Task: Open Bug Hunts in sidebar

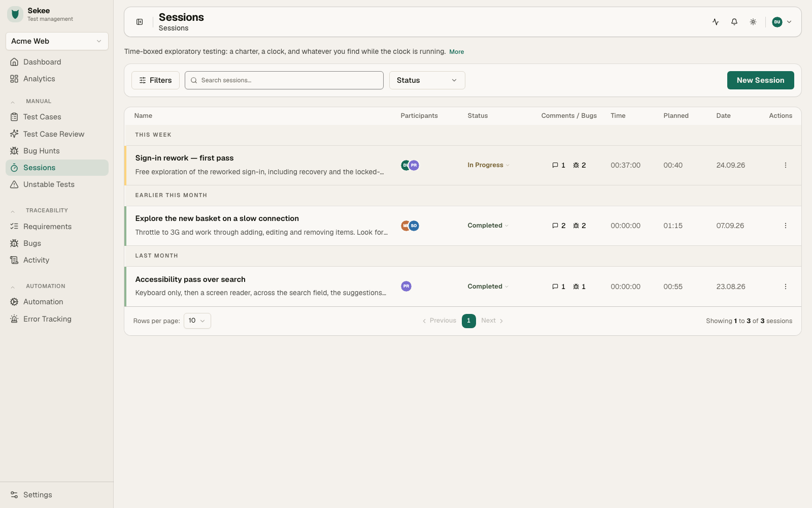Action: point(57,151)
